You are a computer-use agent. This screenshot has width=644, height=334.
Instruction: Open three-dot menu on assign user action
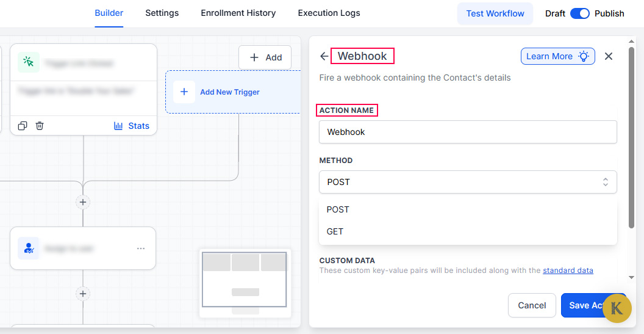(141, 249)
